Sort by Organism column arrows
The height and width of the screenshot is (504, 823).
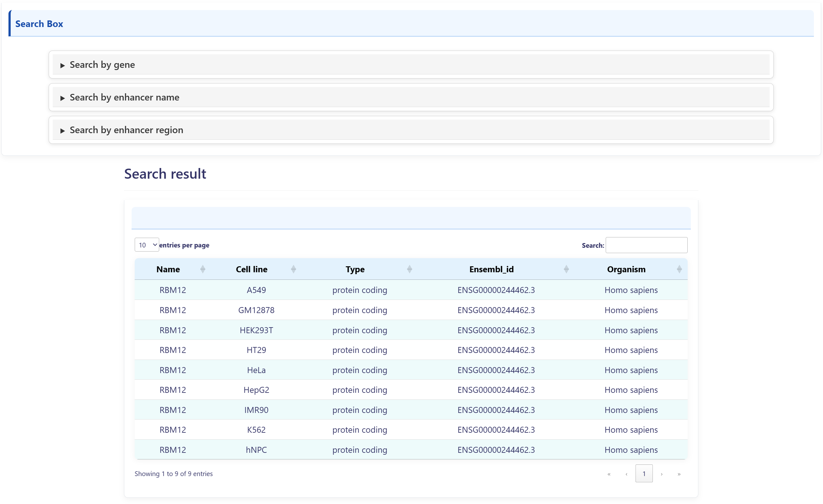[679, 269]
